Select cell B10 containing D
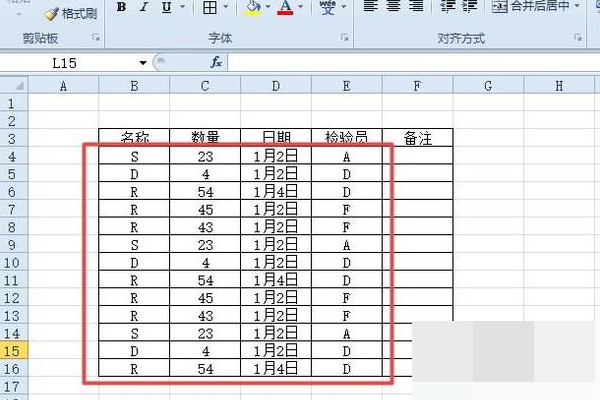 134,262
